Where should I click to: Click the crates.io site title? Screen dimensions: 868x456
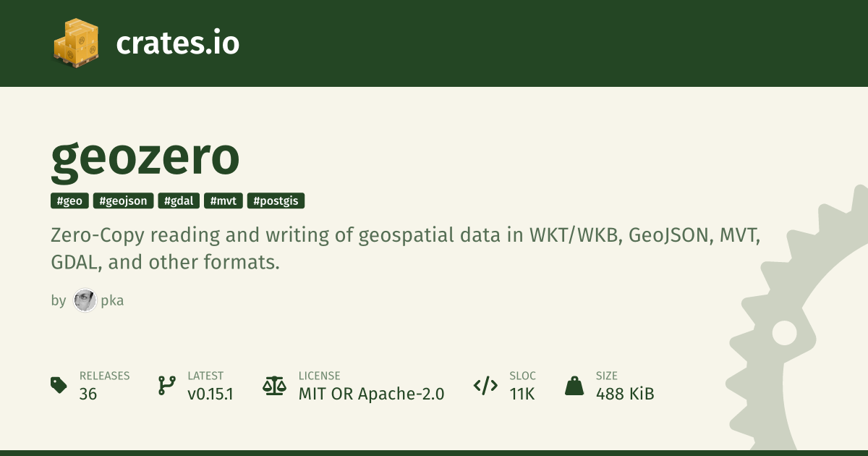pyautogui.click(x=177, y=43)
